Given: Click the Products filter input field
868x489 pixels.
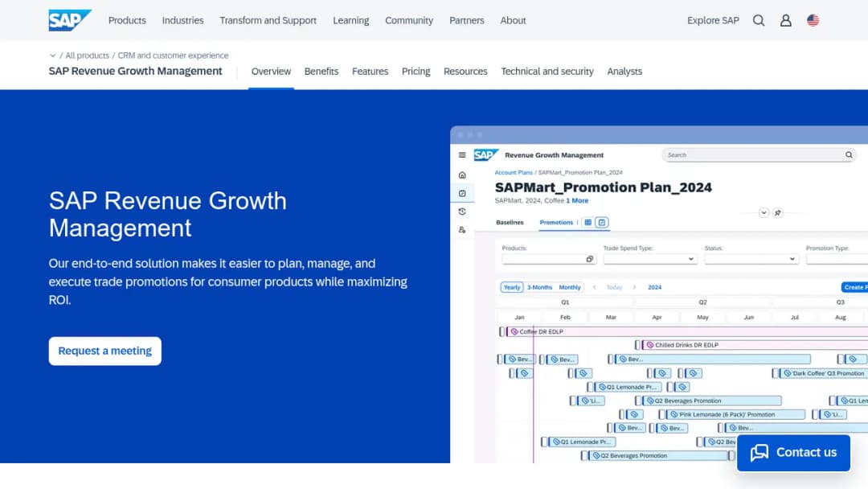Looking at the screenshot, I should pyautogui.click(x=549, y=259).
